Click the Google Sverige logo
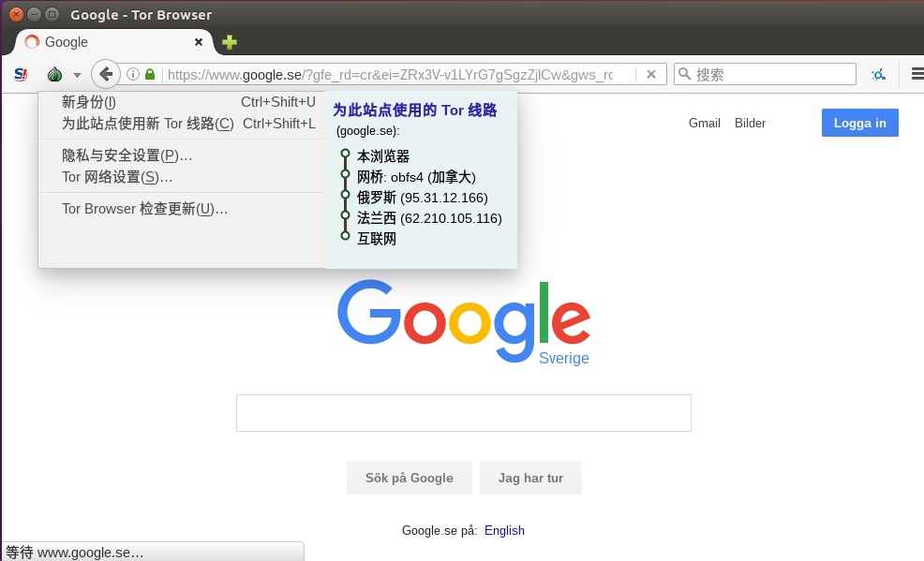Screen dimensions: 924x561 [x=464, y=321]
